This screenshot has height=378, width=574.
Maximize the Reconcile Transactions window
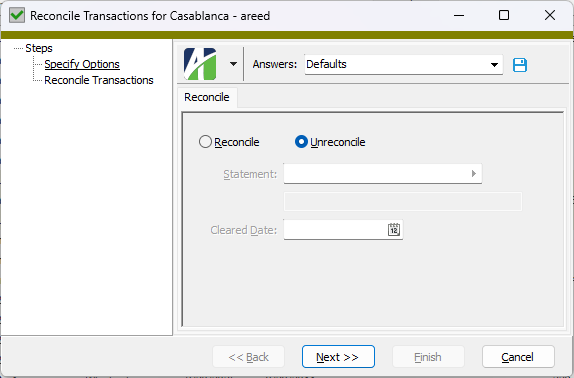pyautogui.click(x=504, y=15)
